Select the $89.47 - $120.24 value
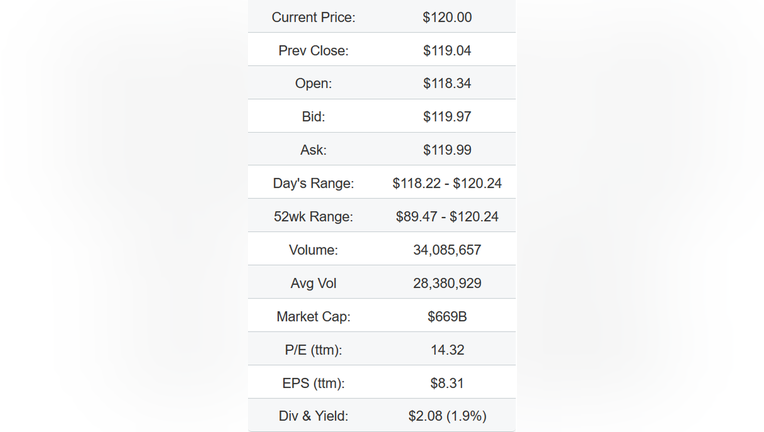The image size is (764, 432). click(x=447, y=217)
